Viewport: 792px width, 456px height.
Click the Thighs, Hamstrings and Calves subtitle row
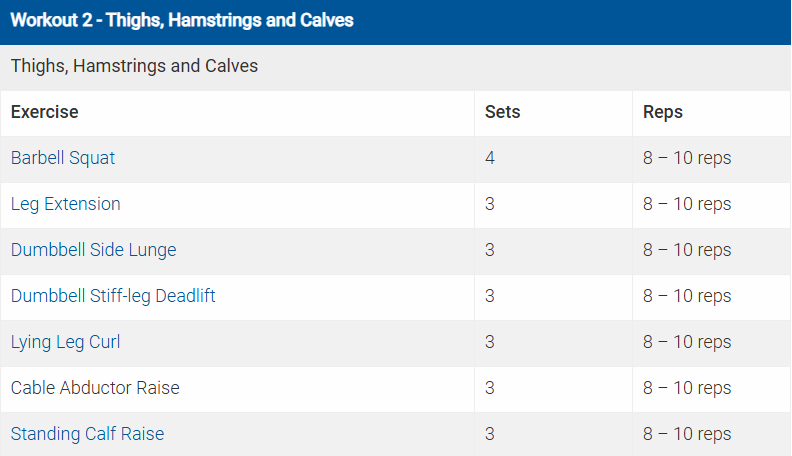(134, 66)
